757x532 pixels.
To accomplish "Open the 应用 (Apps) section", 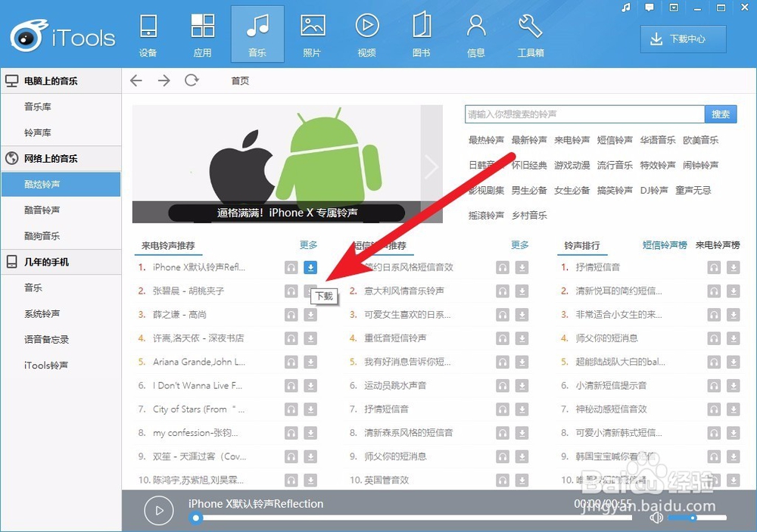I will [x=203, y=35].
